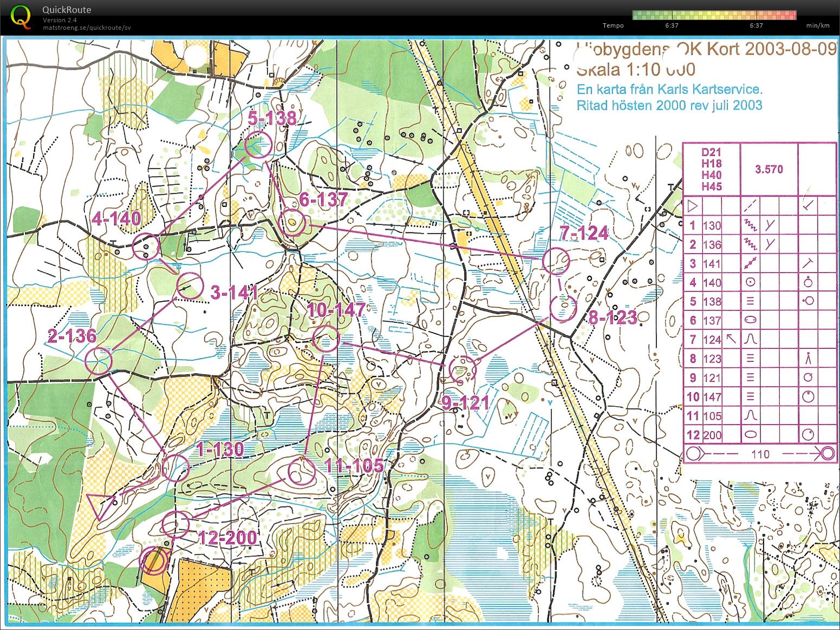Viewport: 840px width, 630px height.
Task: Click control circle 7-124
Action: pyautogui.click(x=557, y=261)
